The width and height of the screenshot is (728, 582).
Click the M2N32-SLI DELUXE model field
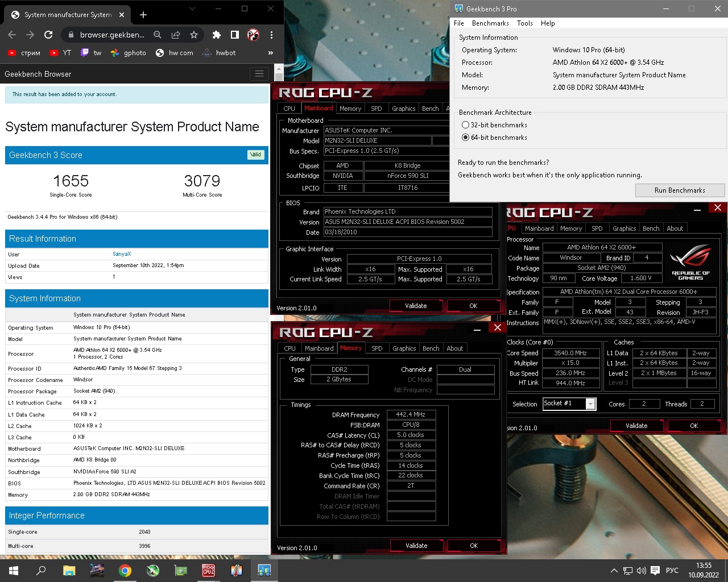click(x=378, y=140)
